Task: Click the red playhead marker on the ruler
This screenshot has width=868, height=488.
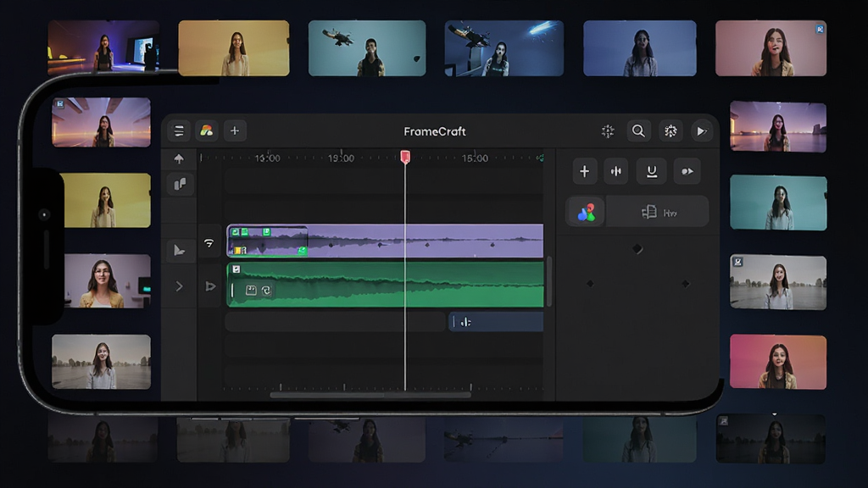Action: pos(405,157)
